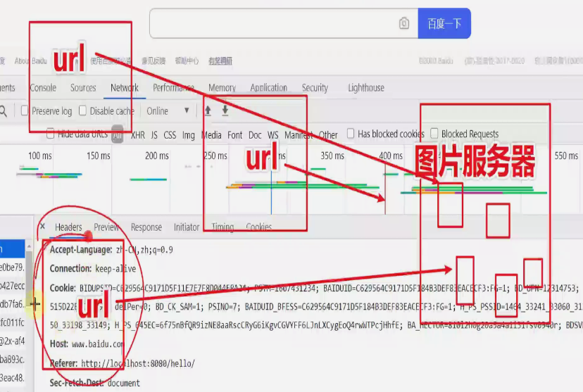Filter requests by XHR

pos(138,135)
